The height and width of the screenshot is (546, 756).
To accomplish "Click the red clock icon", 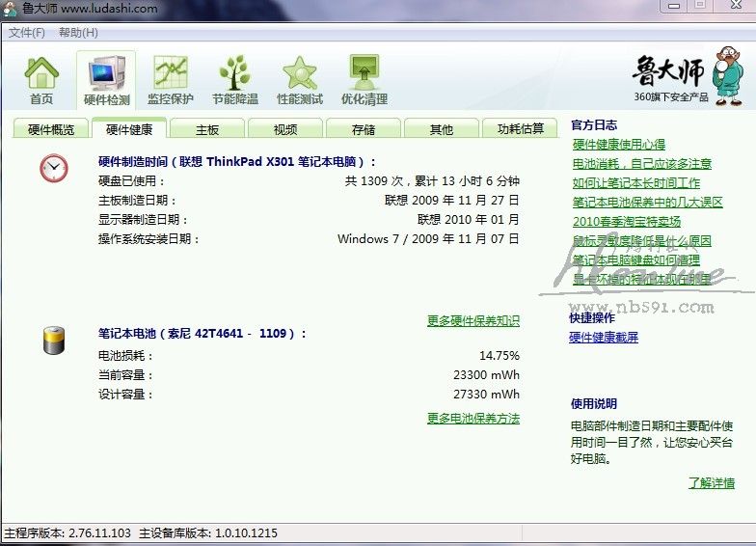I will click(x=54, y=168).
